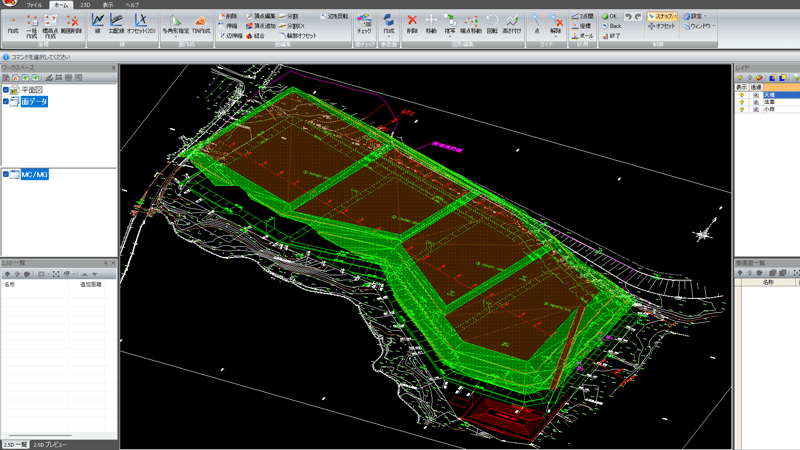Viewport: 800px width, 450px height.
Task: Click the 高さ付け height assign tool
Action: [x=512, y=24]
